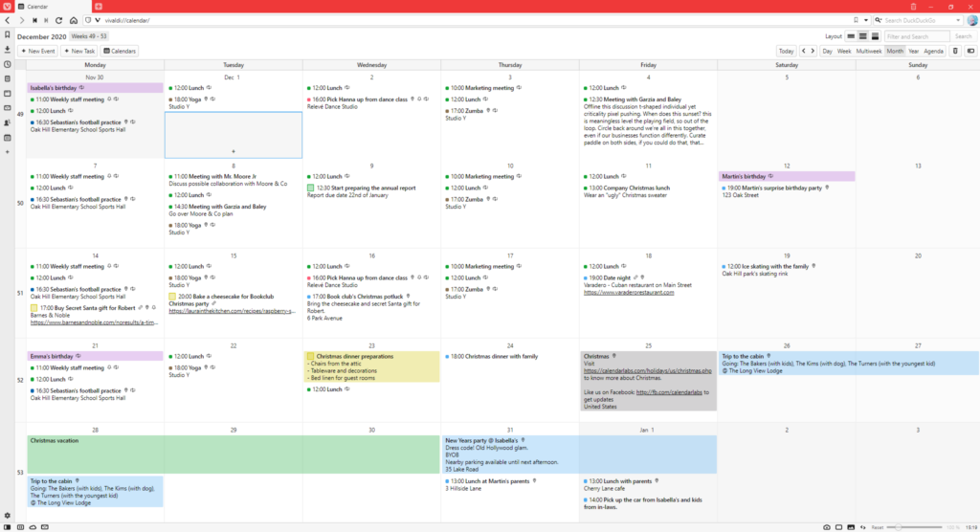Reload the calendar page
Image resolution: width=980 pixels, height=532 pixels.
click(58, 20)
